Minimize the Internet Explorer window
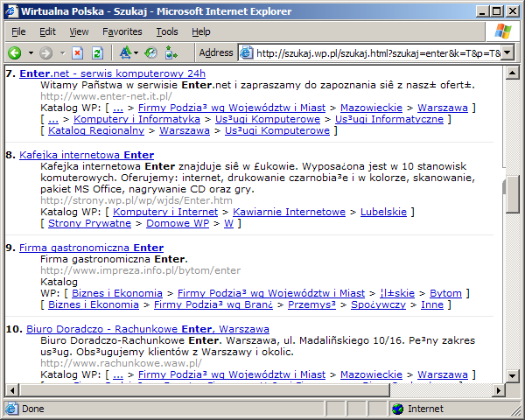Image resolution: width=525 pixels, height=420 pixels. (482, 11)
